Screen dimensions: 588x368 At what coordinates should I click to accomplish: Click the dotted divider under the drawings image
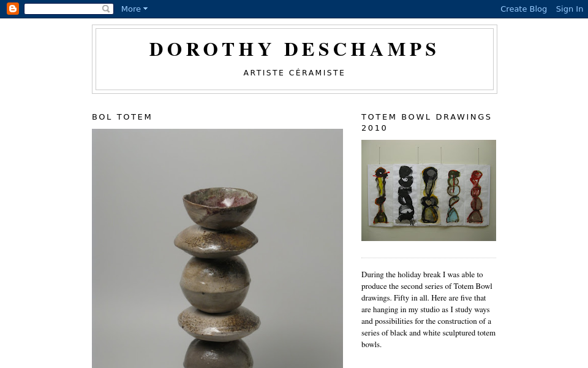(x=428, y=256)
